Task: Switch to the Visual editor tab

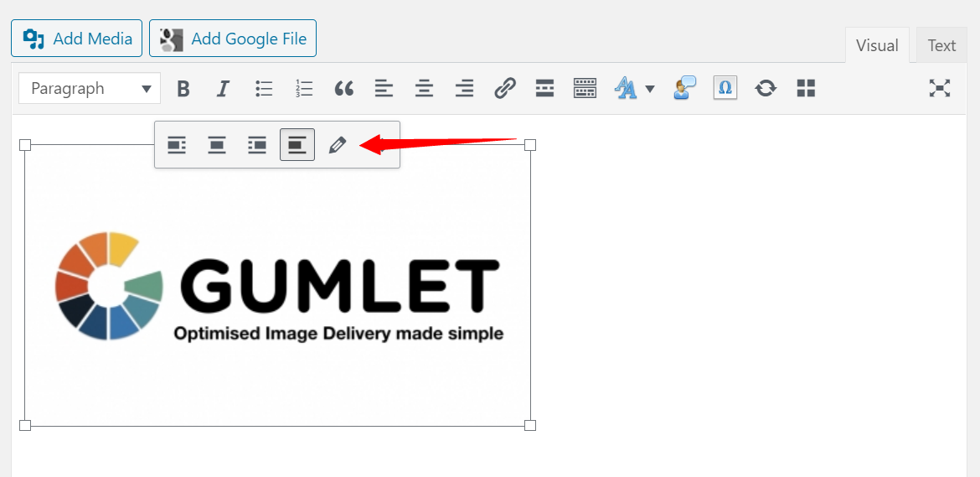Action: (x=877, y=45)
